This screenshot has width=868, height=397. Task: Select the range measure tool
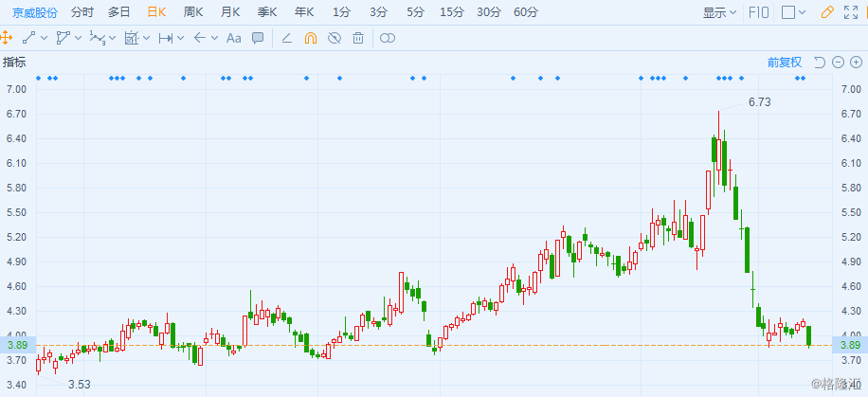pos(166,38)
